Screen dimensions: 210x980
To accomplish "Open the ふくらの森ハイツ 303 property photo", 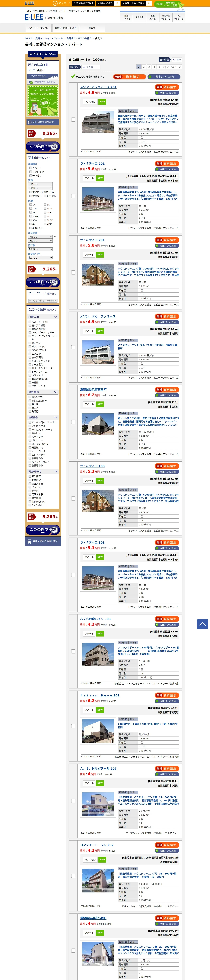I will (x=98, y=654).
